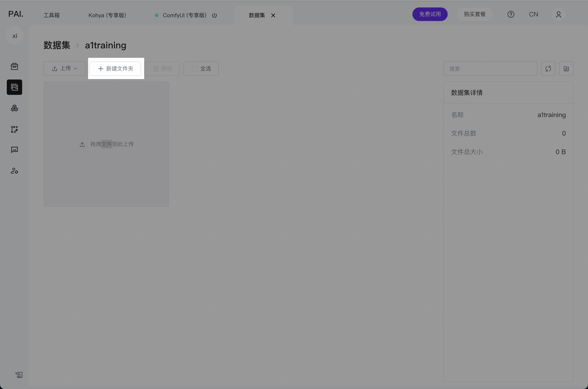Click the 新建文件夹 button

(115, 69)
